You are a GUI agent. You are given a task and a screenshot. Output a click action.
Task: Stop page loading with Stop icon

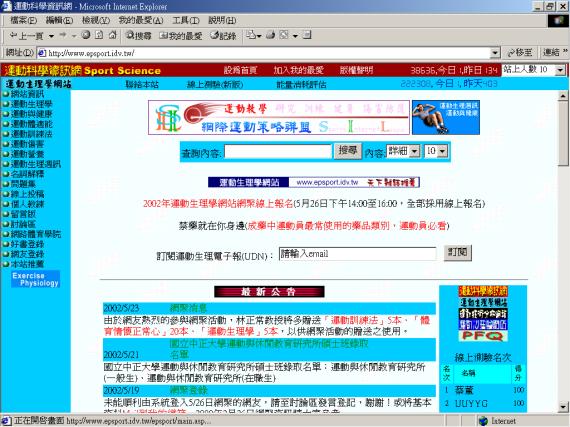coord(86,35)
